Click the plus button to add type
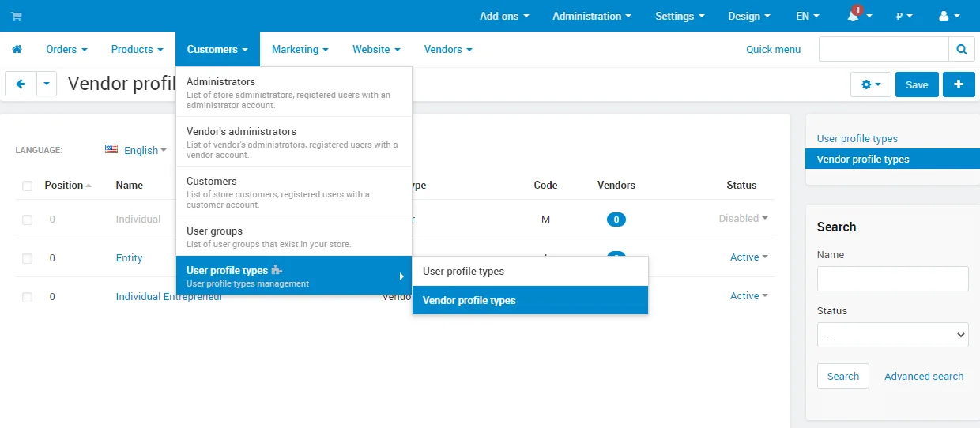The image size is (980, 428). 959,84
